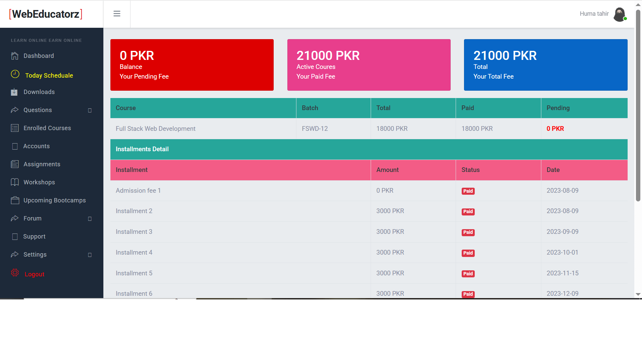Click the Logout link
642x364 pixels.
pos(34,274)
